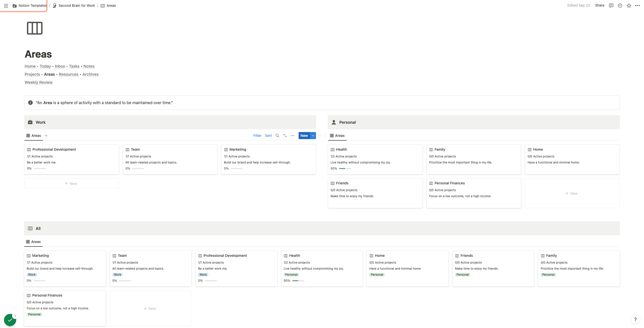
Task: Click the person icon in Personal heading
Action: point(334,122)
